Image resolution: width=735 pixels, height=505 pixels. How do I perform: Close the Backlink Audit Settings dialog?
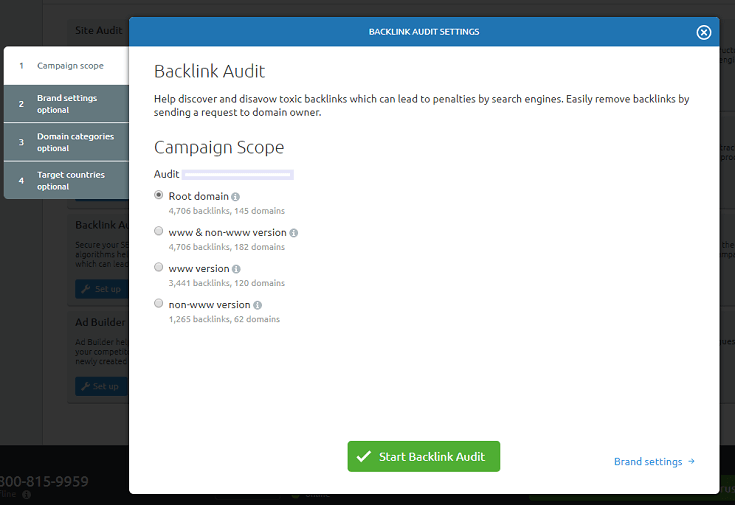[703, 32]
